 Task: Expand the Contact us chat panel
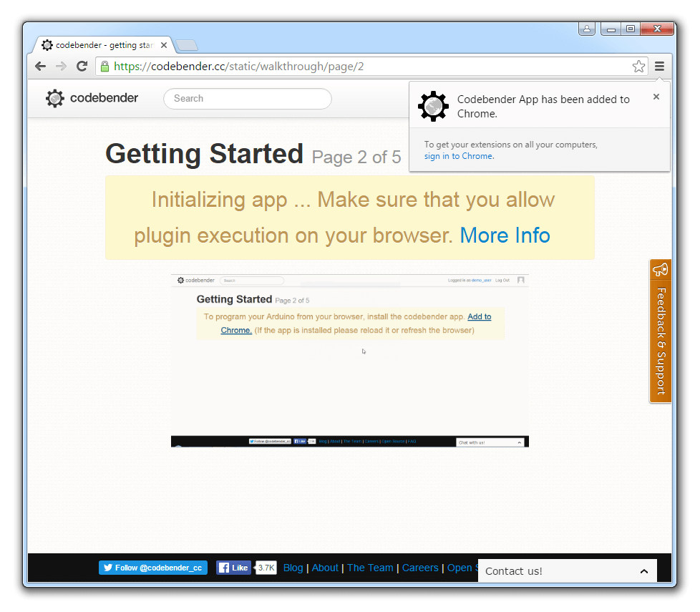pos(643,571)
